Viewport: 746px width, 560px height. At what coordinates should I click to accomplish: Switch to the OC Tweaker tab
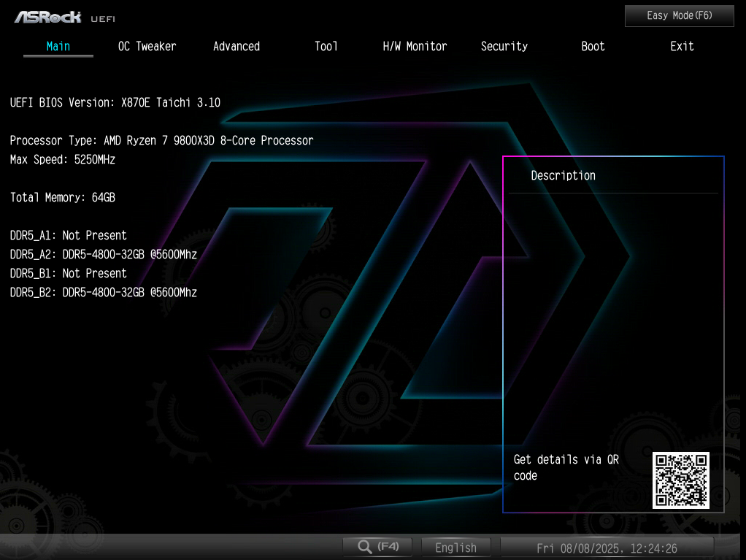pos(147,46)
